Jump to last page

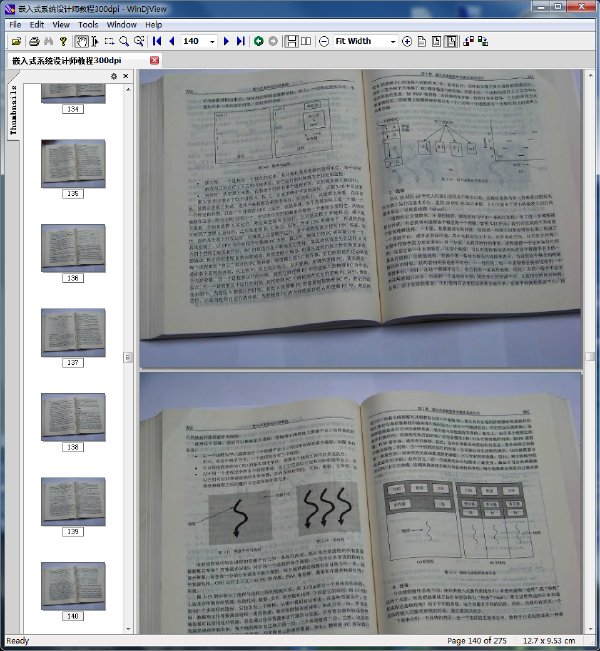click(240, 41)
